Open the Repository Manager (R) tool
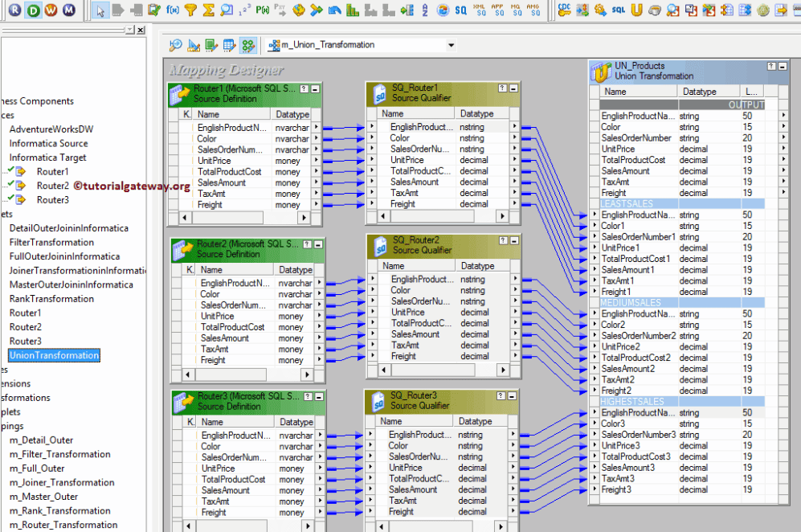 [15, 10]
